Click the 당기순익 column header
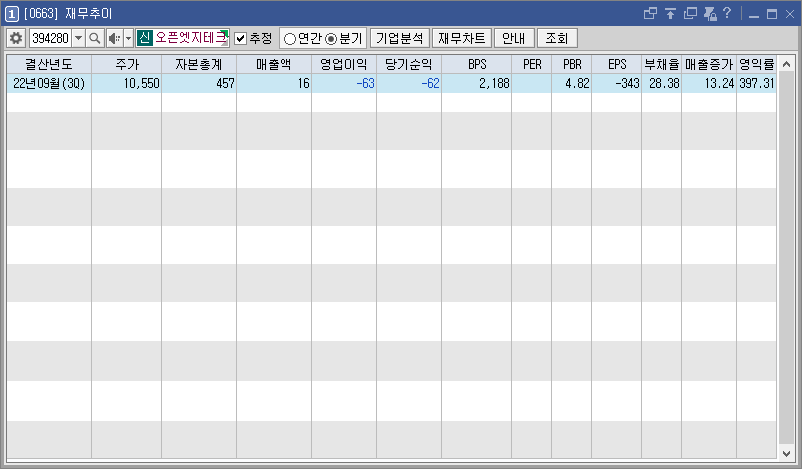 (x=409, y=64)
